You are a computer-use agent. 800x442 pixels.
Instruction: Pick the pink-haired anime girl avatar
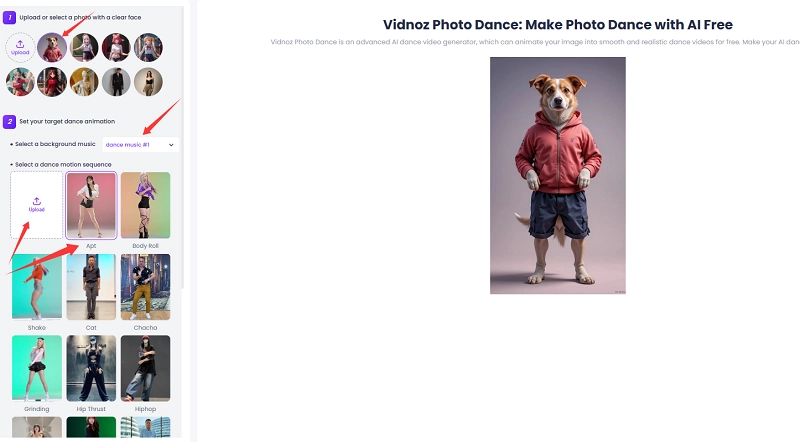[116, 47]
